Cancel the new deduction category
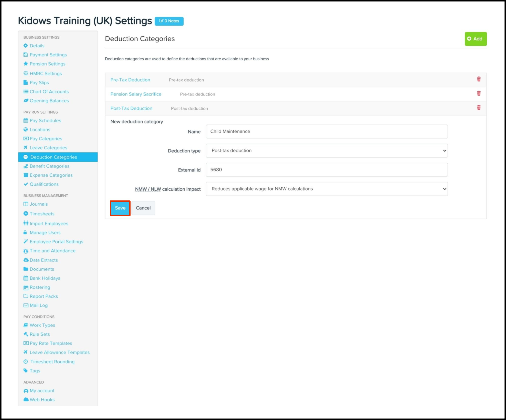 pos(143,208)
